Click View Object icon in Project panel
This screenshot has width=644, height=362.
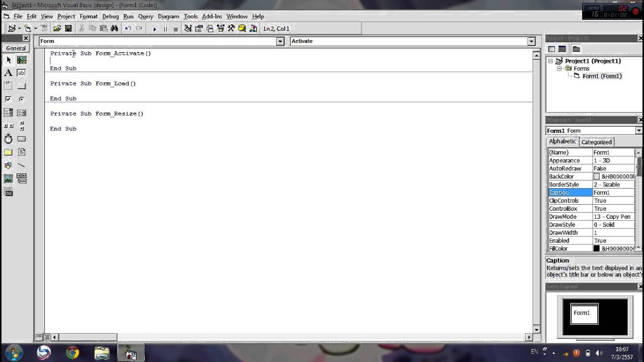562,49
